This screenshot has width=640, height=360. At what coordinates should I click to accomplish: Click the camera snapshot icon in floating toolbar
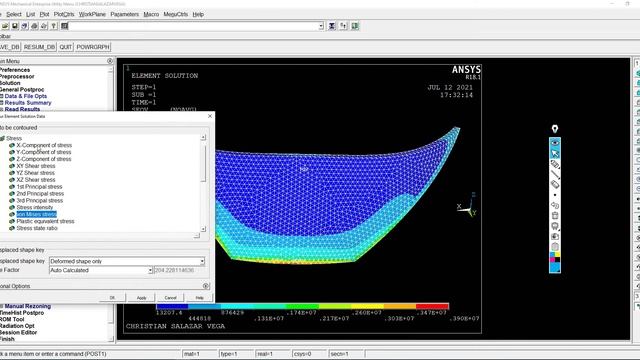(x=555, y=236)
